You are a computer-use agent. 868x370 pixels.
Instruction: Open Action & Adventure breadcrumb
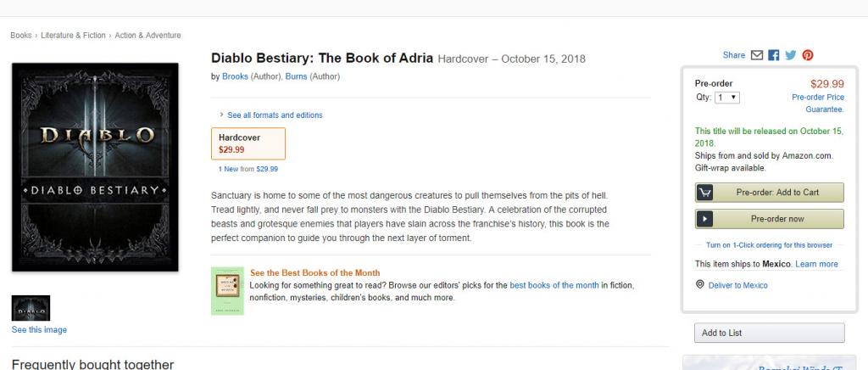[x=148, y=36]
